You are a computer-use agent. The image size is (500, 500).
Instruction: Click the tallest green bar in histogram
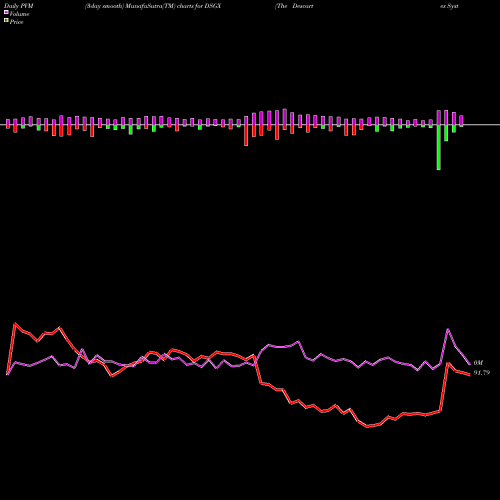(439, 147)
